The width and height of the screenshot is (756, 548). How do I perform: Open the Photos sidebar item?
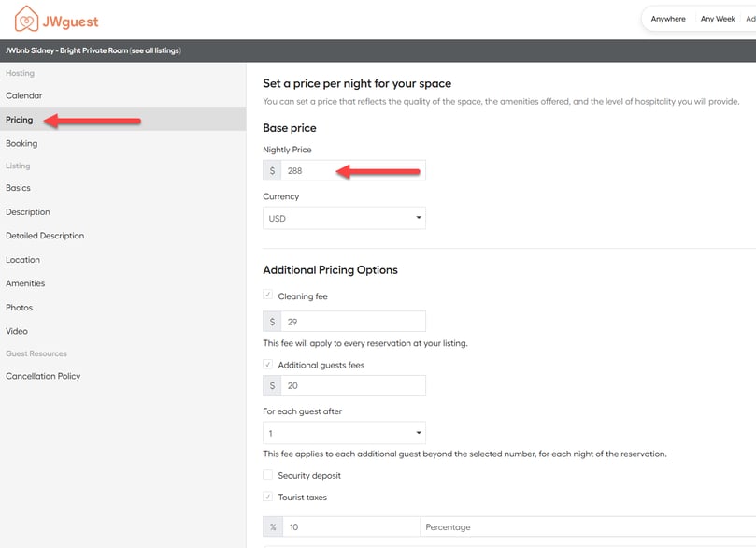[x=20, y=308]
